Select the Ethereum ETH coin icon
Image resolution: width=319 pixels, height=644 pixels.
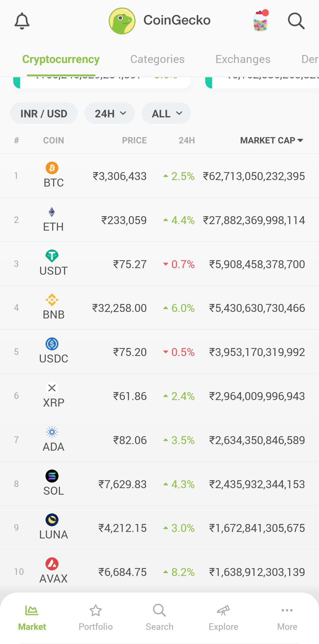52,212
